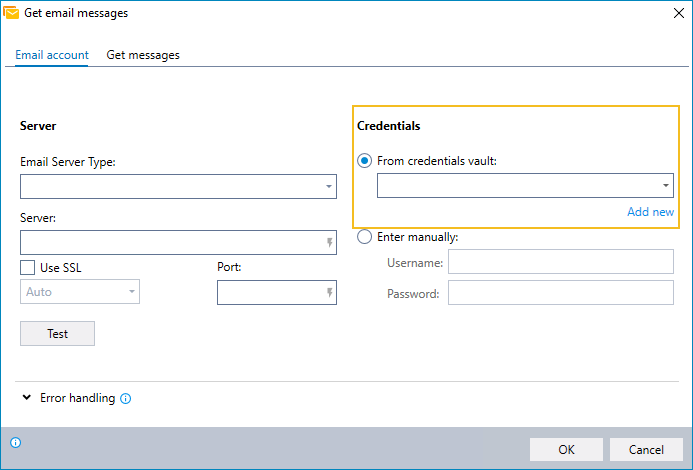The height and width of the screenshot is (470, 693).
Task: Click into the Username input field
Action: coord(561,262)
